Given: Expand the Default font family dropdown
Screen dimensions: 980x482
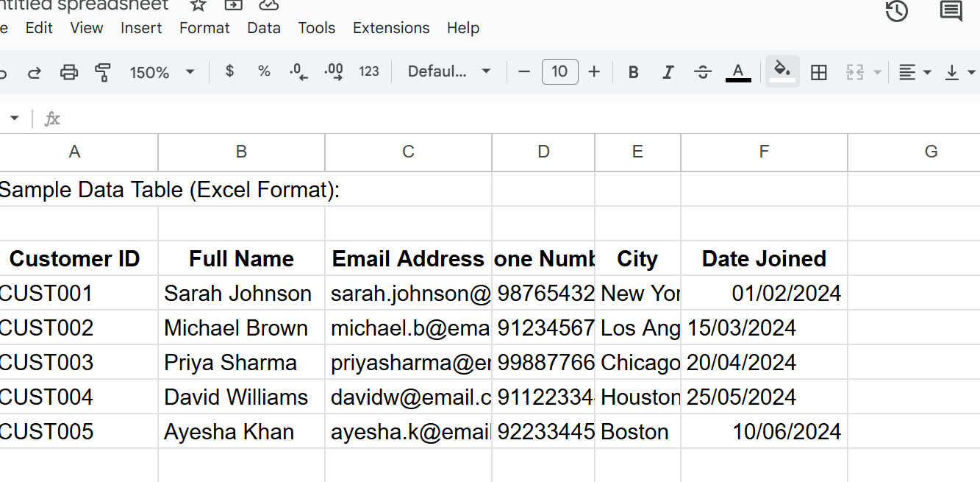Looking at the screenshot, I should [x=449, y=71].
